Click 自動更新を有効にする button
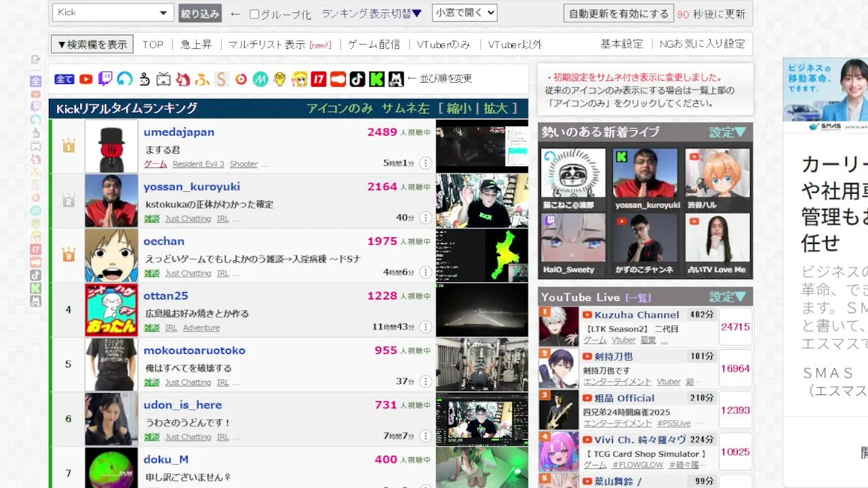868x488 pixels. pyautogui.click(x=618, y=14)
